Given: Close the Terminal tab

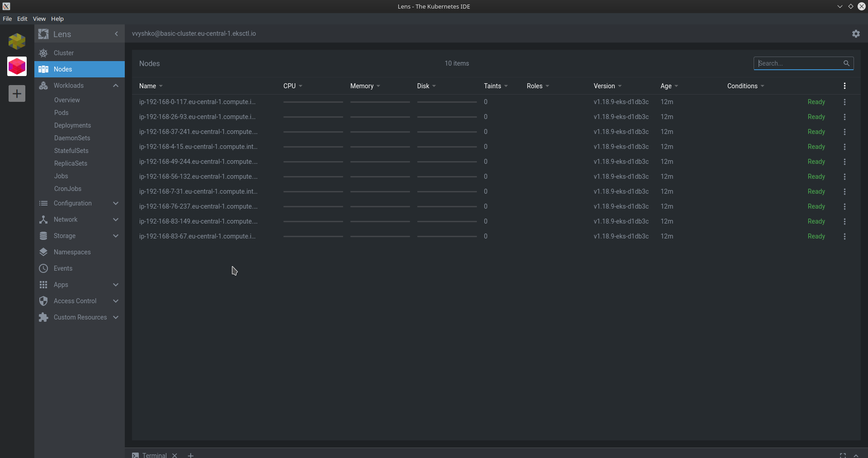Looking at the screenshot, I should pyautogui.click(x=175, y=455).
